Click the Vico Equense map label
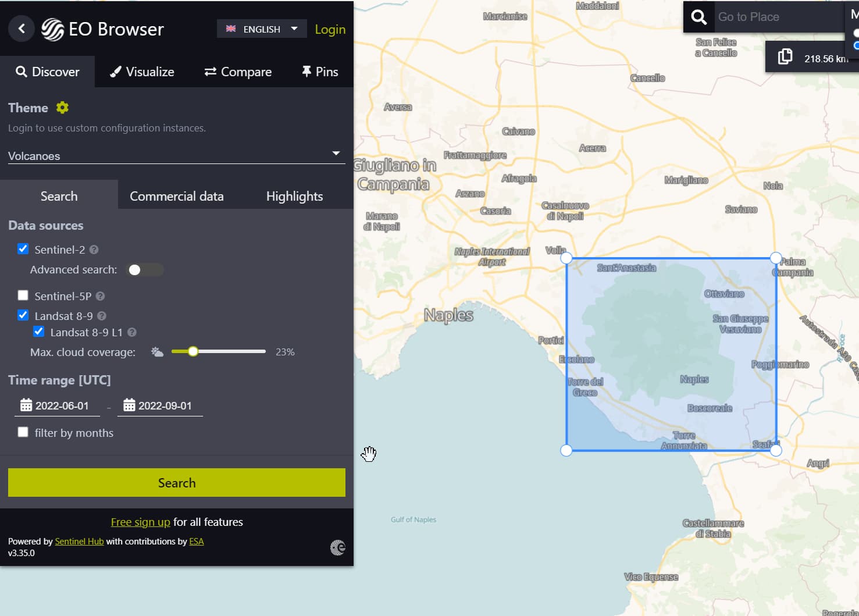The image size is (859, 616). click(651, 577)
